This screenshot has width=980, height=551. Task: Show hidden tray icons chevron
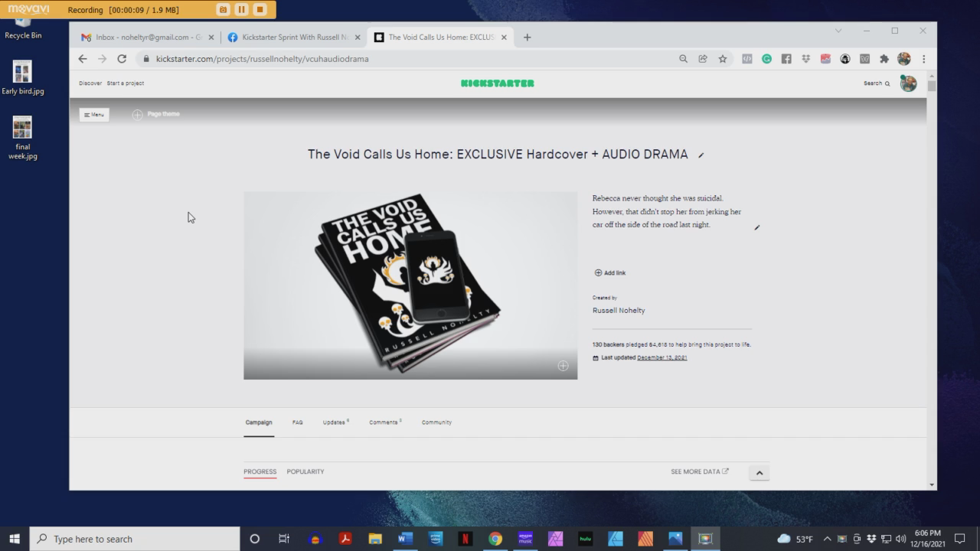click(x=827, y=539)
